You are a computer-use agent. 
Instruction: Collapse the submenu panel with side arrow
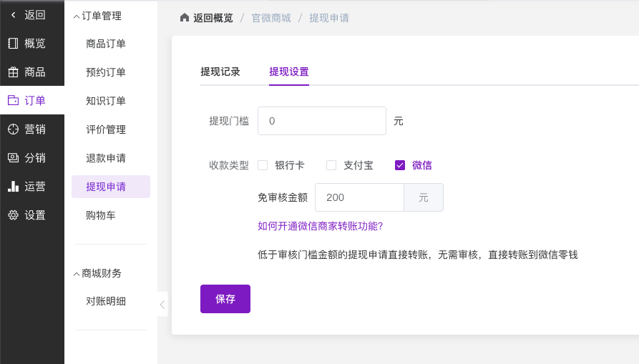click(x=162, y=304)
